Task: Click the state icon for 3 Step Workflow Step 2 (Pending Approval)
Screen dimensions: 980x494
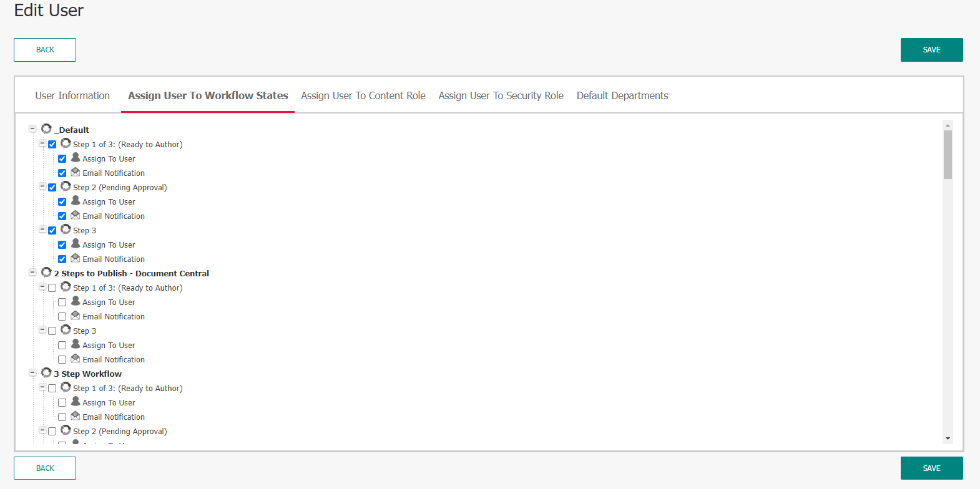Action: [66, 430]
